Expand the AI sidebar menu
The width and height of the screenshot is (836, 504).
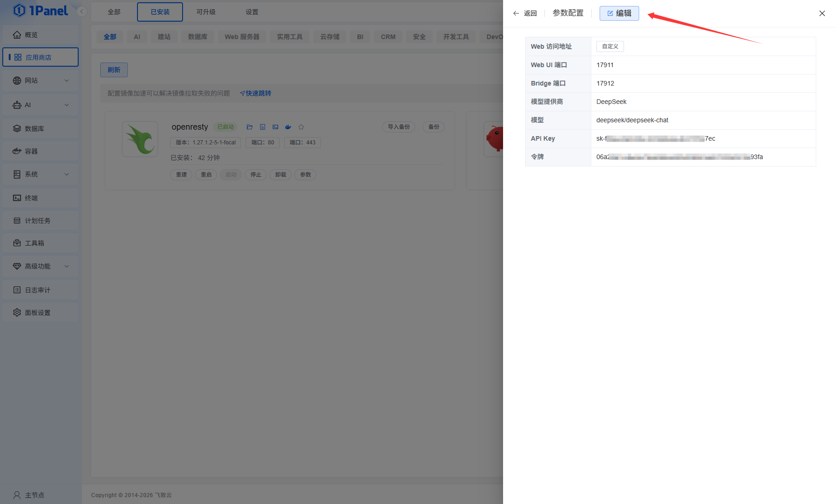click(x=40, y=105)
